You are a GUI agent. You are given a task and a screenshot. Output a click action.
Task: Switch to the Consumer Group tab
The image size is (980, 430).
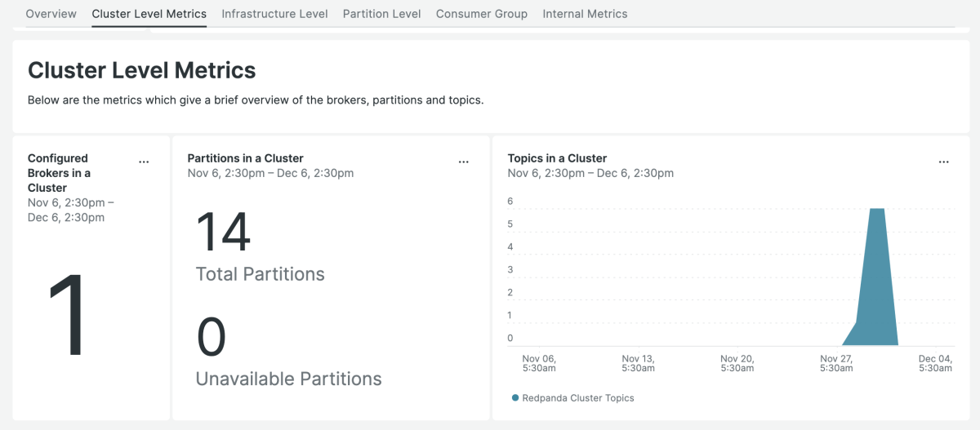(481, 14)
